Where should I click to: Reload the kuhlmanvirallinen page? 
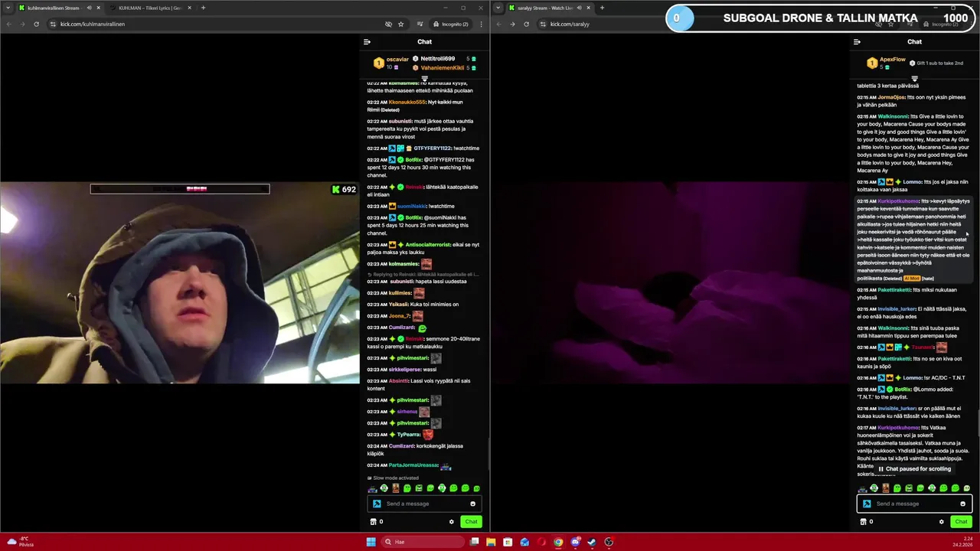pos(36,24)
